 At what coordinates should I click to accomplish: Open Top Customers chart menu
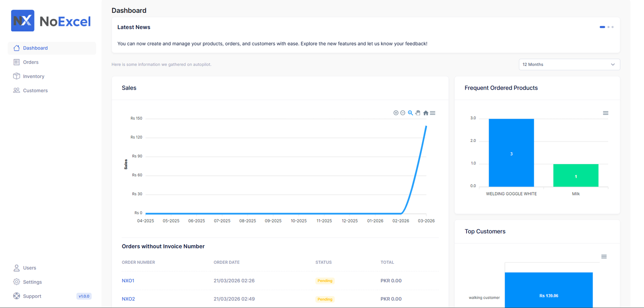pyautogui.click(x=604, y=257)
